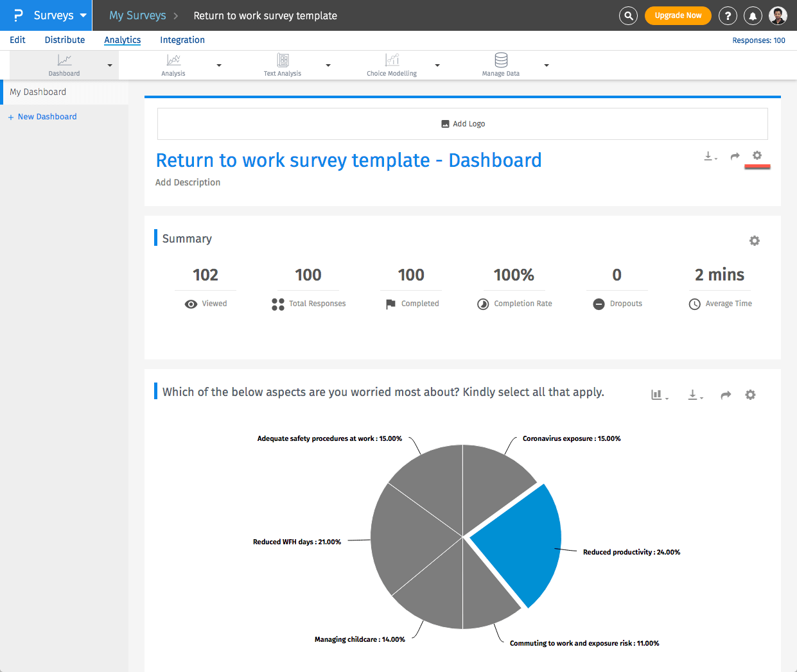
Task: Select the Dashboard chart icon
Action: [x=64, y=61]
